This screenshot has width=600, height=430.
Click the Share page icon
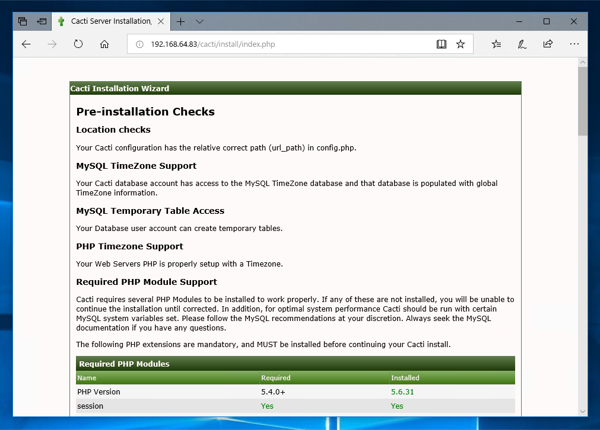[548, 44]
